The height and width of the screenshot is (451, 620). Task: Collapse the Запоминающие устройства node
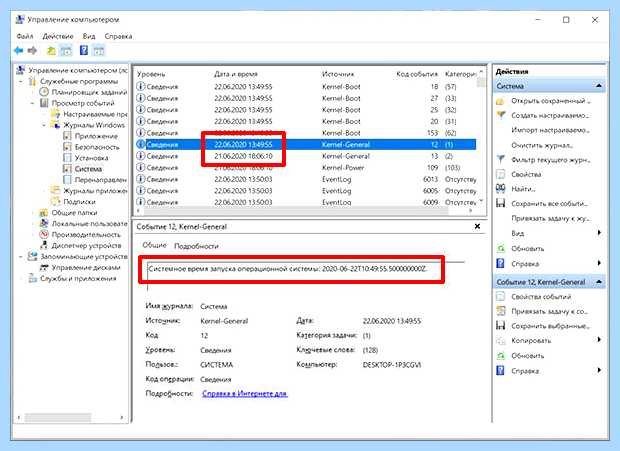pyautogui.click(x=21, y=257)
